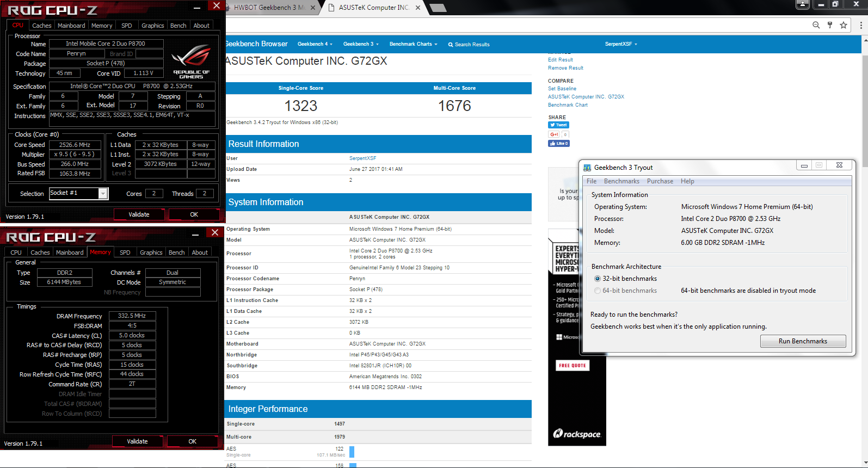Click the Remove Result link
Viewport: 868px width, 468px height.
[x=565, y=68]
